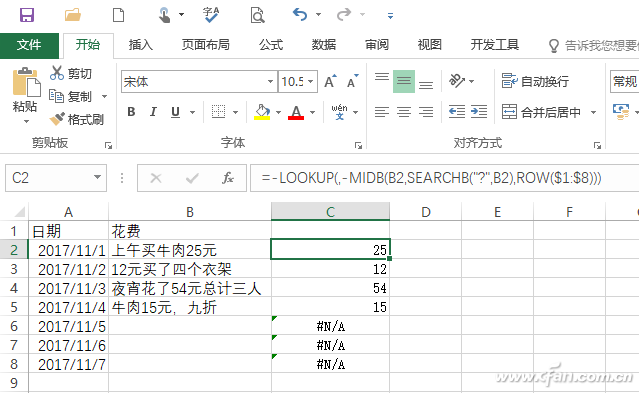Click the phonetic guide wén icon
639x393 pixels.
tap(339, 112)
